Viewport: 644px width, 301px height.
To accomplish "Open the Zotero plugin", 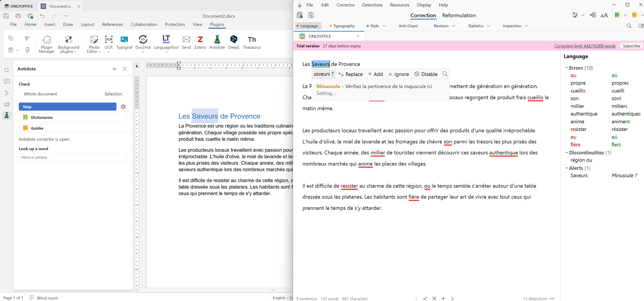I will (200, 43).
